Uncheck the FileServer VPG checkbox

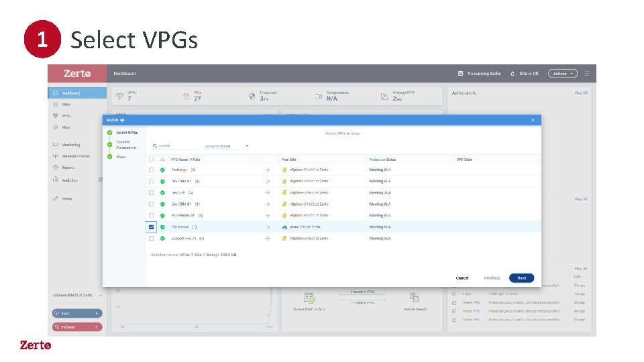click(151, 227)
